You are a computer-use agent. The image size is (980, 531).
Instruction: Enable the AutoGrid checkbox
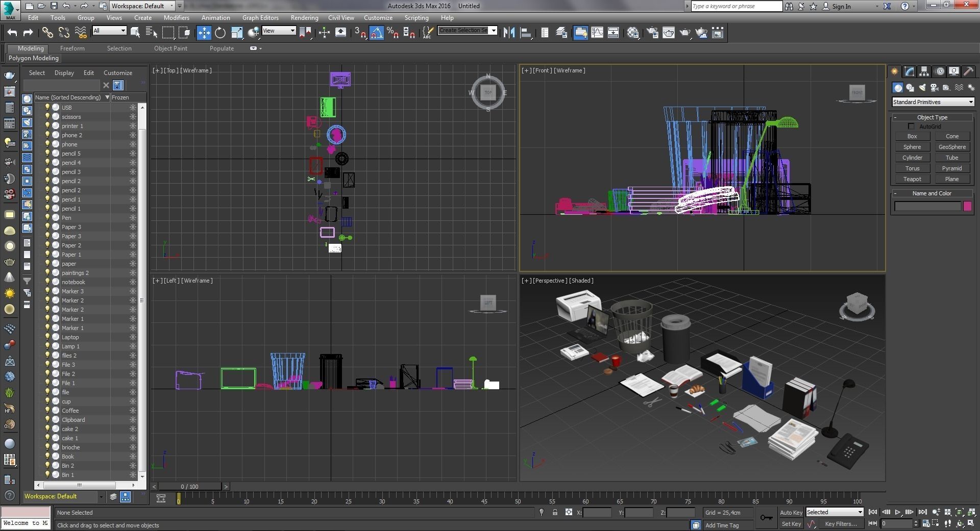pos(911,127)
